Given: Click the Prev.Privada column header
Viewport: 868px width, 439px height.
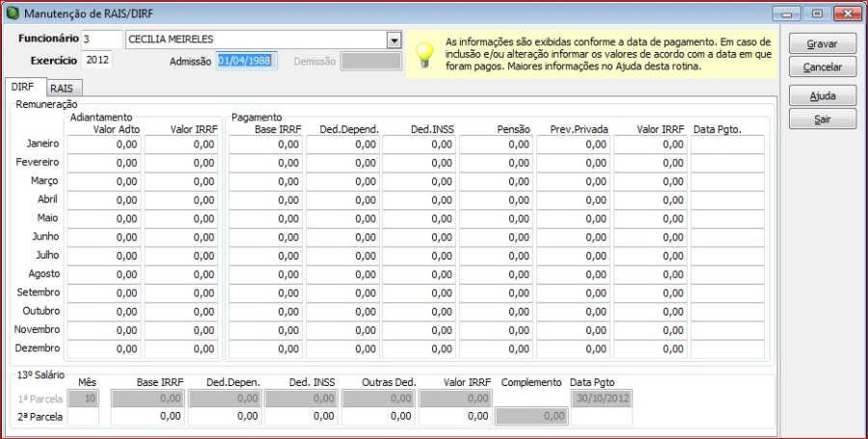Looking at the screenshot, I should (579, 129).
